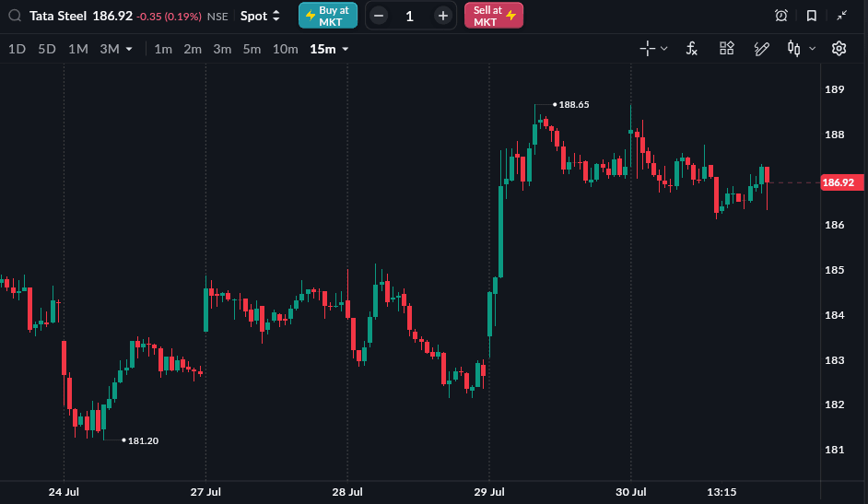The height and width of the screenshot is (504, 868).
Task: Activate the drawing tools pencil-ruler icon
Action: (762, 49)
